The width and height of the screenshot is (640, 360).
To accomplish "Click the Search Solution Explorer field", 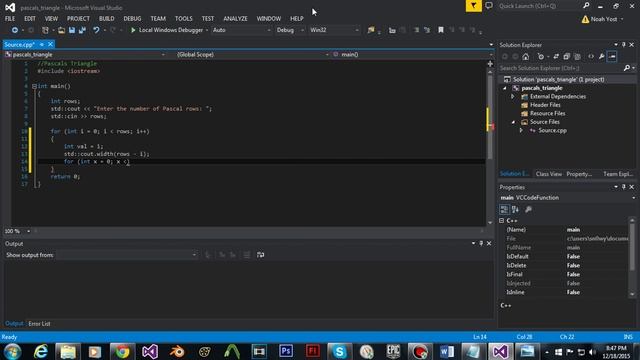I will point(561,68).
